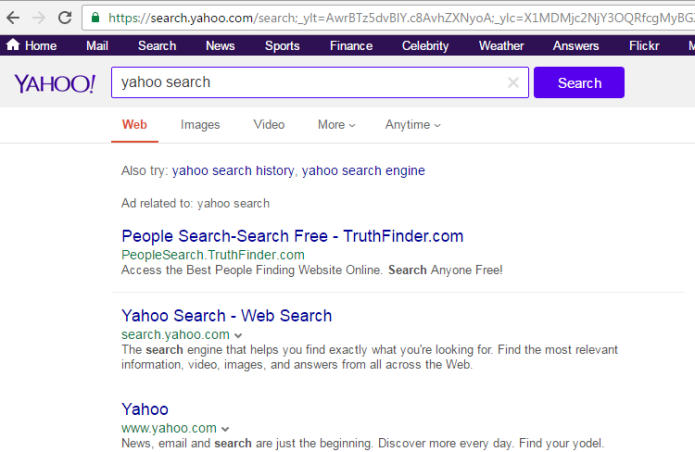This screenshot has width=695, height=452.
Task: Open News in the Yahoo navbar
Action: pos(220,46)
